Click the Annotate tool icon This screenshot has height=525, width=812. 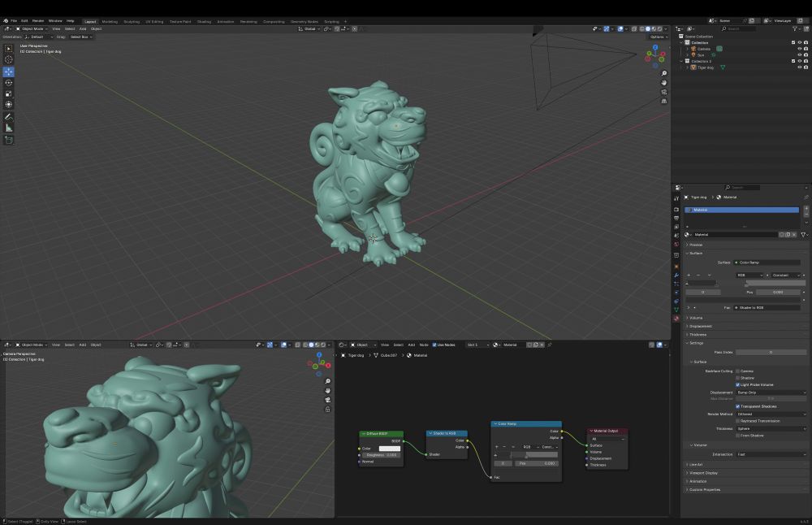tap(9, 116)
